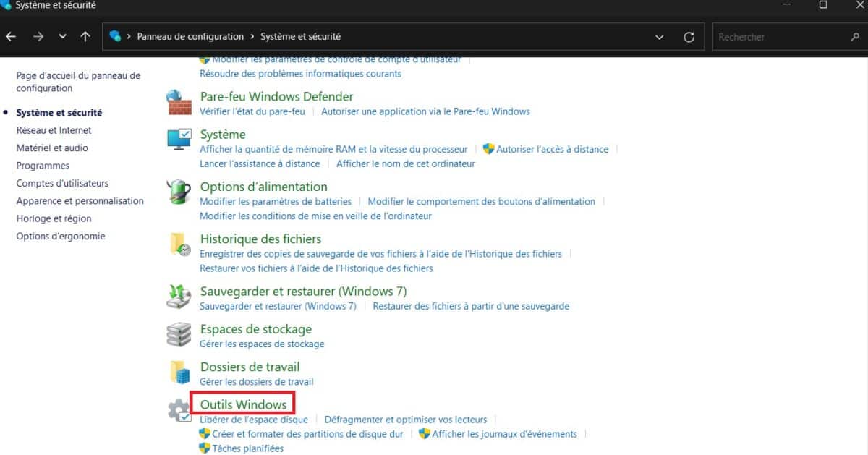The width and height of the screenshot is (868, 455).
Task: Open Historique des fichiers heading
Action: [260, 239]
